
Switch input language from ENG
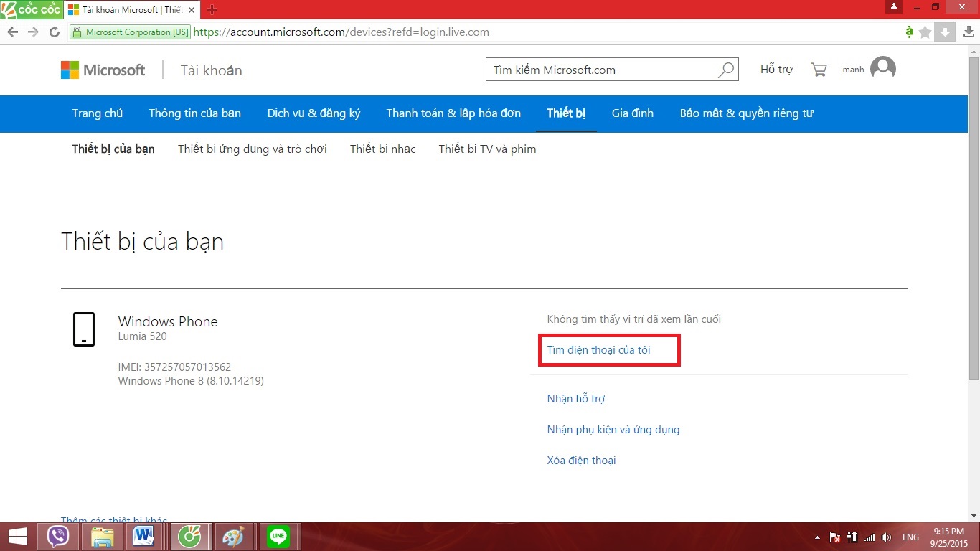click(910, 537)
